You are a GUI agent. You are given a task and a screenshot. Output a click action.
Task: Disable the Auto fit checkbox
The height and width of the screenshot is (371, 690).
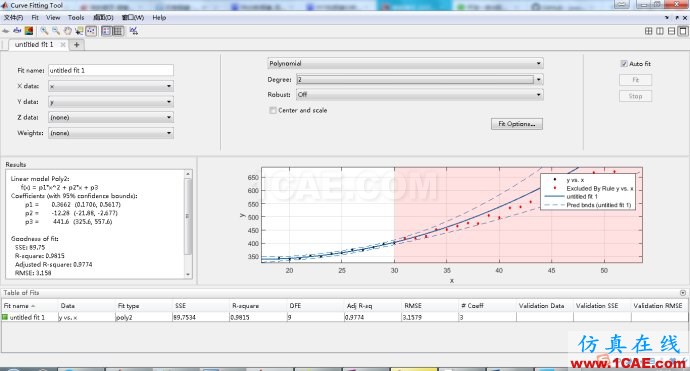coord(624,63)
